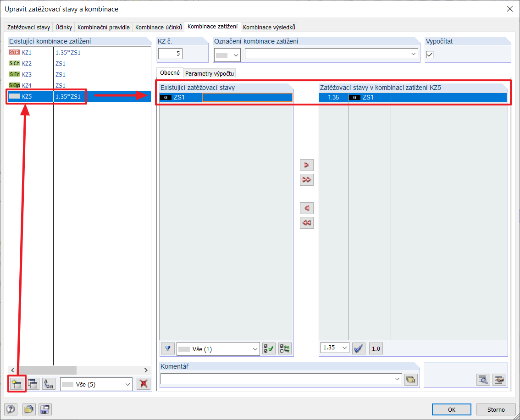
Task: Select KZ4 load combination row
Action: click(79, 85)
